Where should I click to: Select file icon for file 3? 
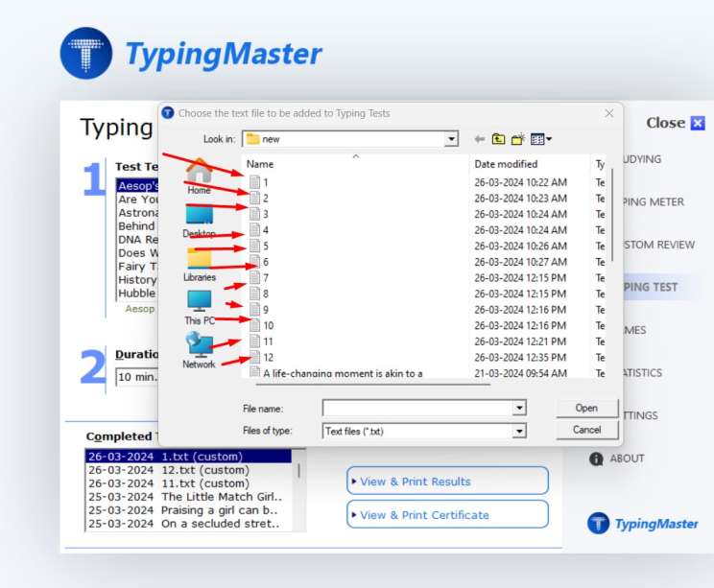point(255,214)
